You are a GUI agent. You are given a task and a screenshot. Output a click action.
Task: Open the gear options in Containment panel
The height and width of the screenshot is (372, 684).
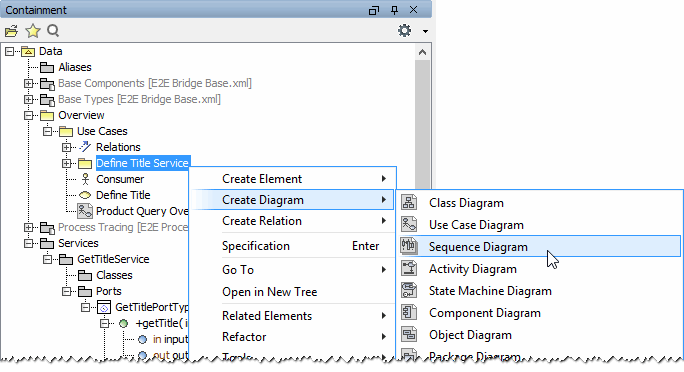(x=404, y=31)
